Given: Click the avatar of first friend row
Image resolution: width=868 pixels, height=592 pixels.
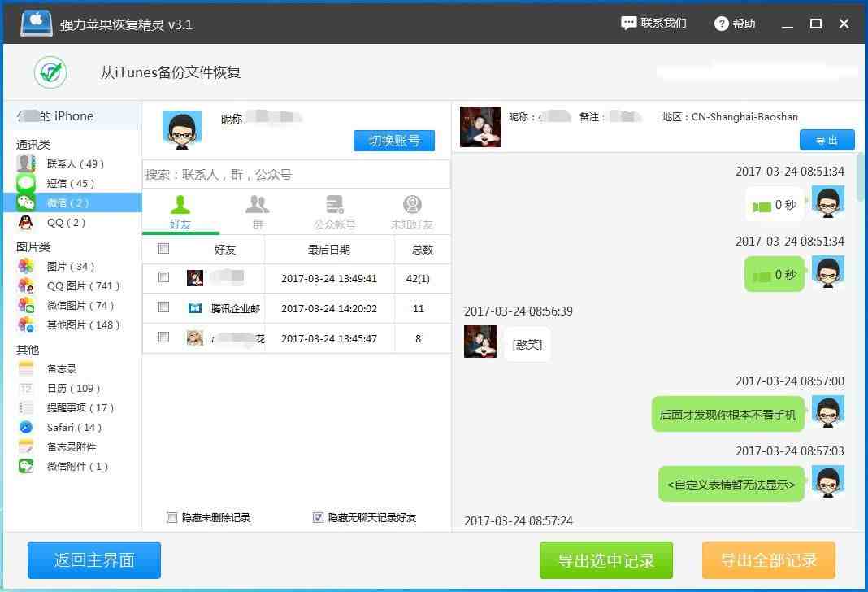Looking at the screenshot, I should click(195, 278).
